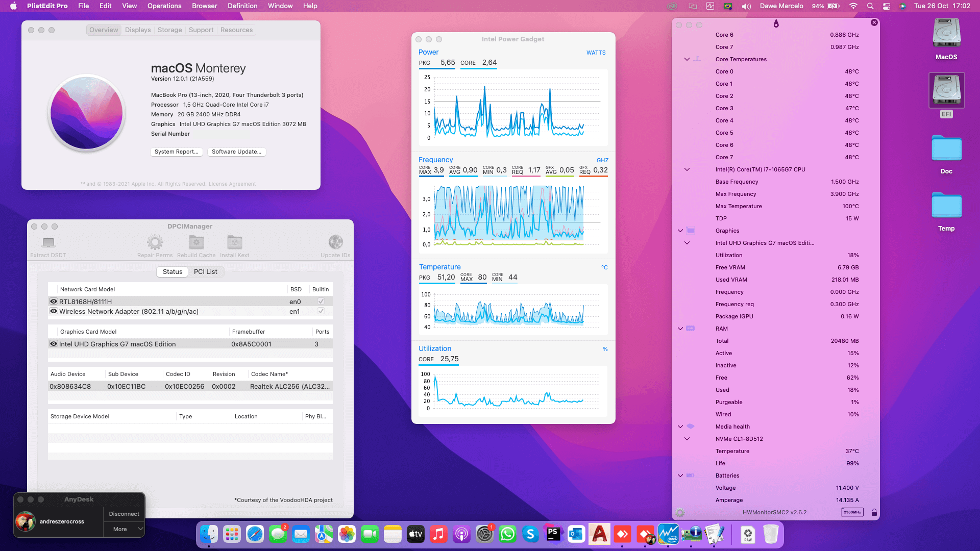980x551 pixels.
Task: Click the Wi-Fi icon in menu bar
Action: tap(853, 6)
